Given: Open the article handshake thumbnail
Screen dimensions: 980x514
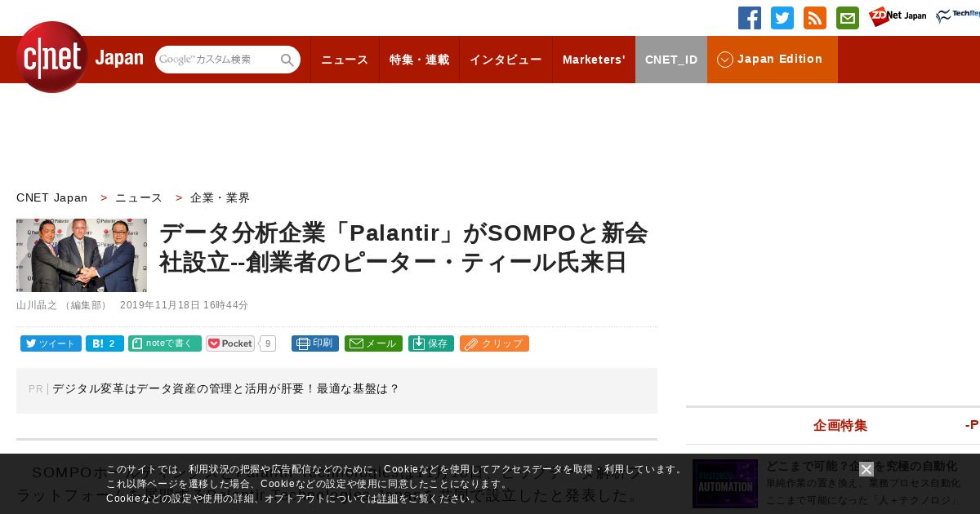Looking at the screenshot, I should click(82, 255).
